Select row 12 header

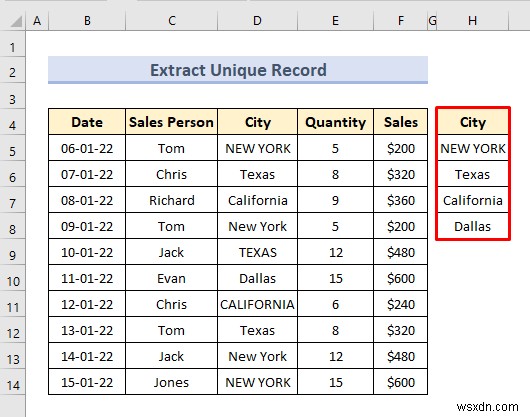coord(13,330)
